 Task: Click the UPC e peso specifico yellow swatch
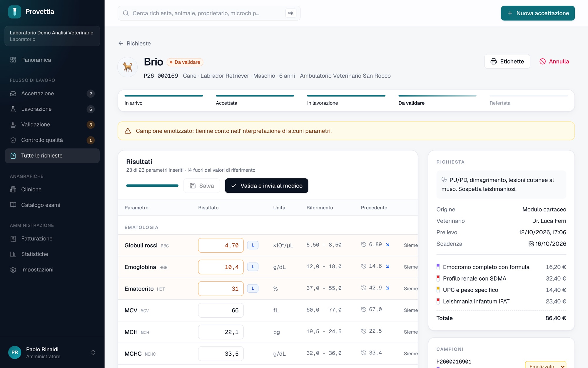[x=438, y=290]
